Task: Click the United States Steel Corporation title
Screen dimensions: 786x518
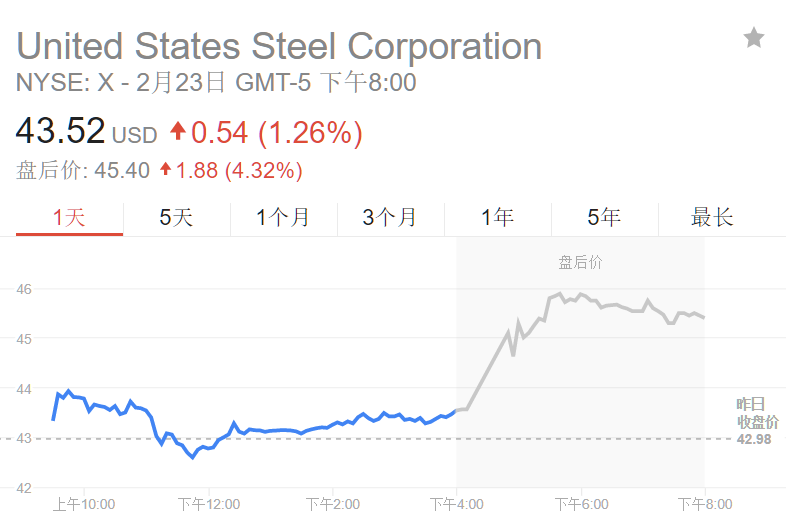Action: point(279,46)
